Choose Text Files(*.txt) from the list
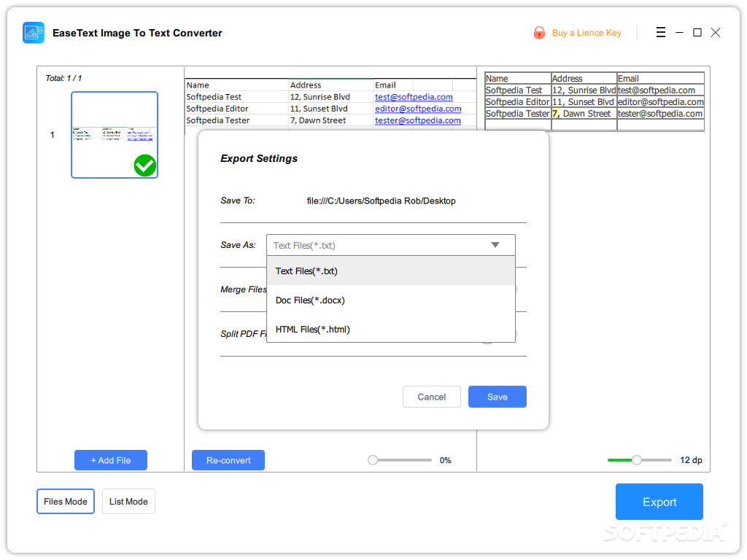The height and width of the screenshot is (560, 747). (x=391, y=271)
